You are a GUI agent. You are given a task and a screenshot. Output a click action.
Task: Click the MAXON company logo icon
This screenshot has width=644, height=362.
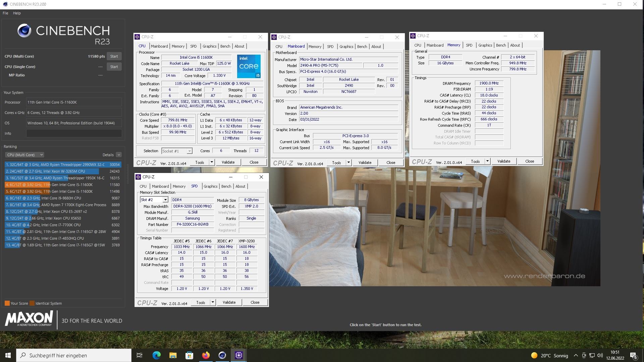click(29, 319)
